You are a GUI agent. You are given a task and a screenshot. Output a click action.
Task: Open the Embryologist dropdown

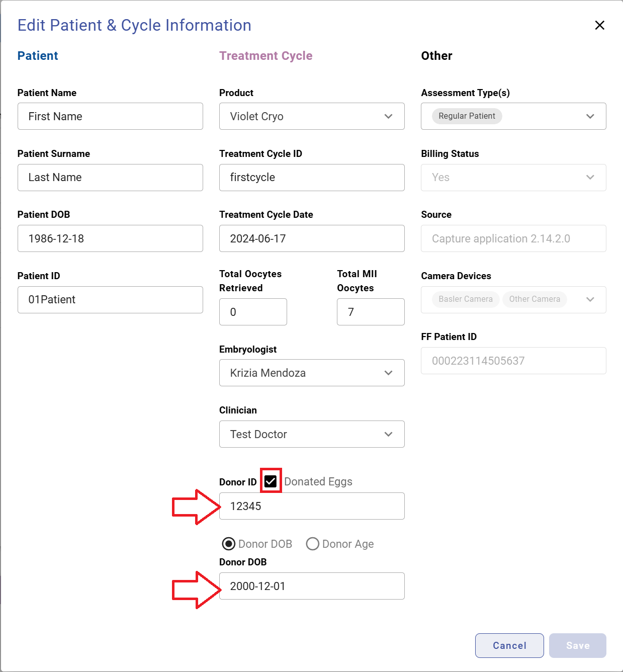(x=388, y=373)
